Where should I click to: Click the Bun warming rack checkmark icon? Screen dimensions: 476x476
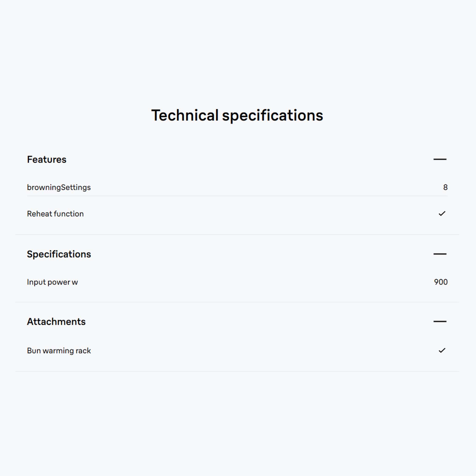(442, 350)
